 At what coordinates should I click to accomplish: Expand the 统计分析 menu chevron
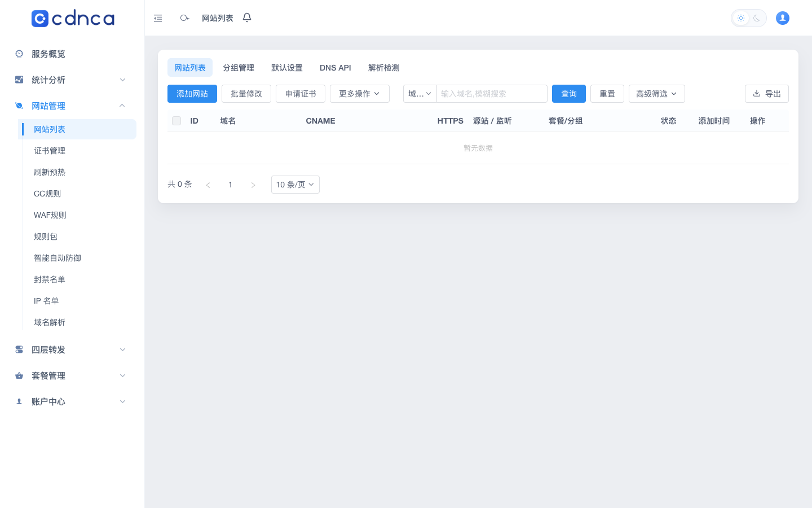click(122, 80)
